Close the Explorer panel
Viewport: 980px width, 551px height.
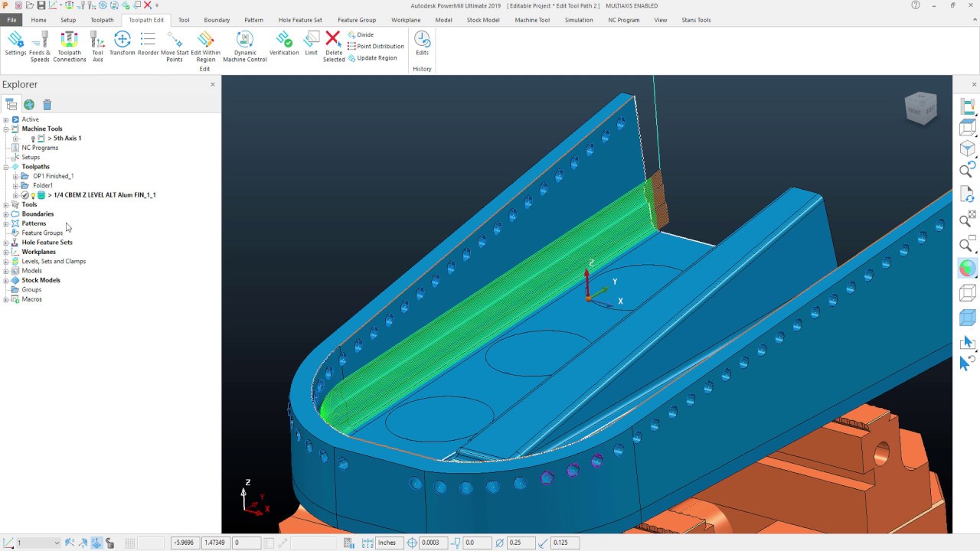[213, 84]
